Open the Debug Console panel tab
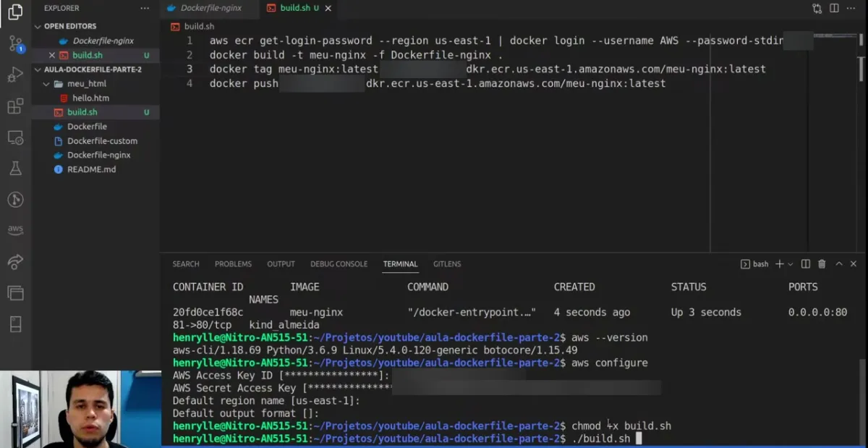Screen dimensions: 868x448 (339, 264)
